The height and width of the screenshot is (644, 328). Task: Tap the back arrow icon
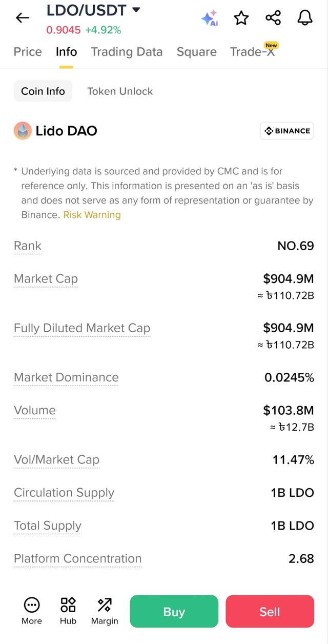click(23, 18)
